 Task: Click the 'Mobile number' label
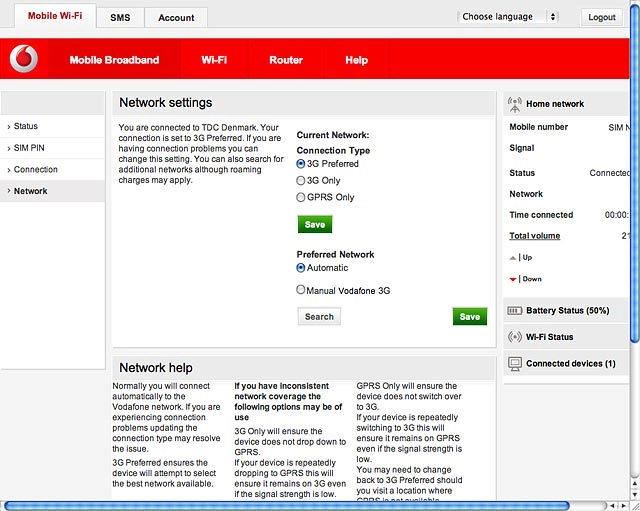(539, 127)
